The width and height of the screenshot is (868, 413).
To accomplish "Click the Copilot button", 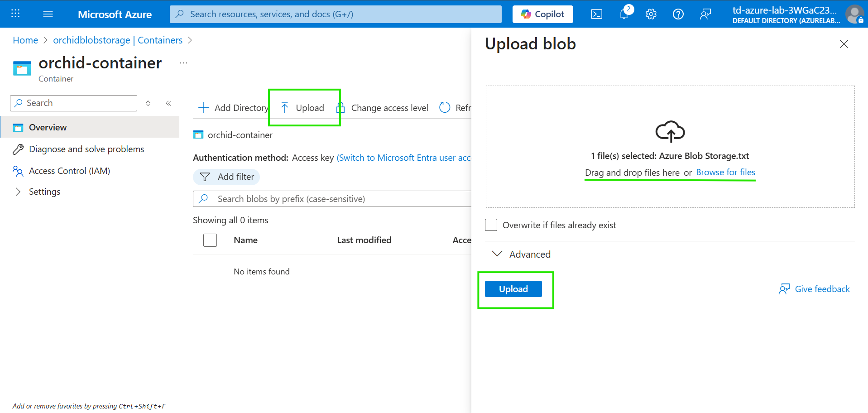I will pyautogui.click(x=542, y=14).
